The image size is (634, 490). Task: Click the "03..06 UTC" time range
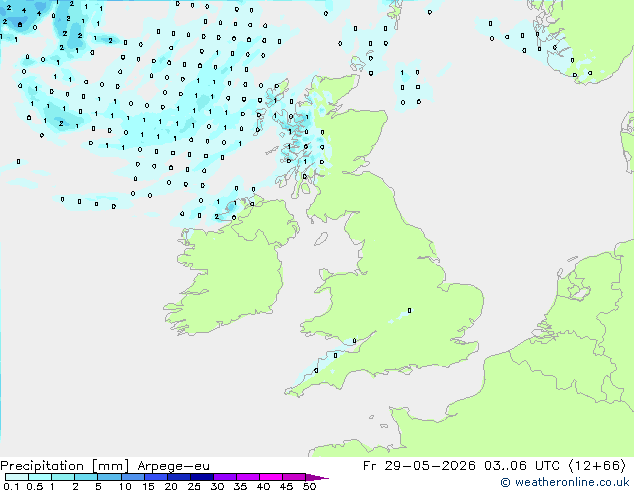coord(522,466)
